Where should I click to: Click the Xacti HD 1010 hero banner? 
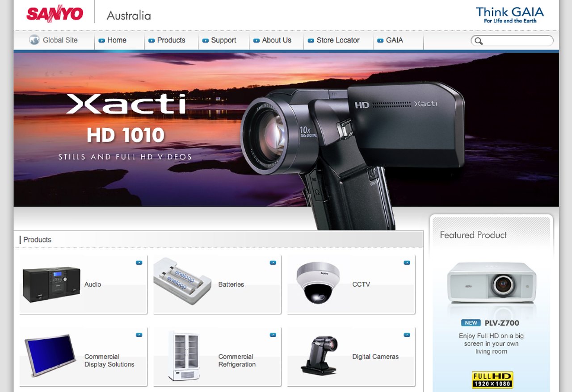[x=286, y=129]
